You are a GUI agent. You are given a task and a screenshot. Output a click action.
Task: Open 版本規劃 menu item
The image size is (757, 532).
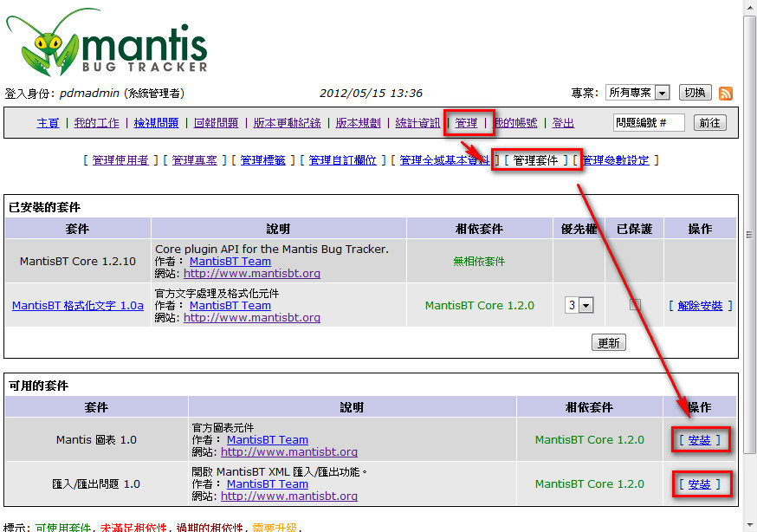[x=358, y=123]
